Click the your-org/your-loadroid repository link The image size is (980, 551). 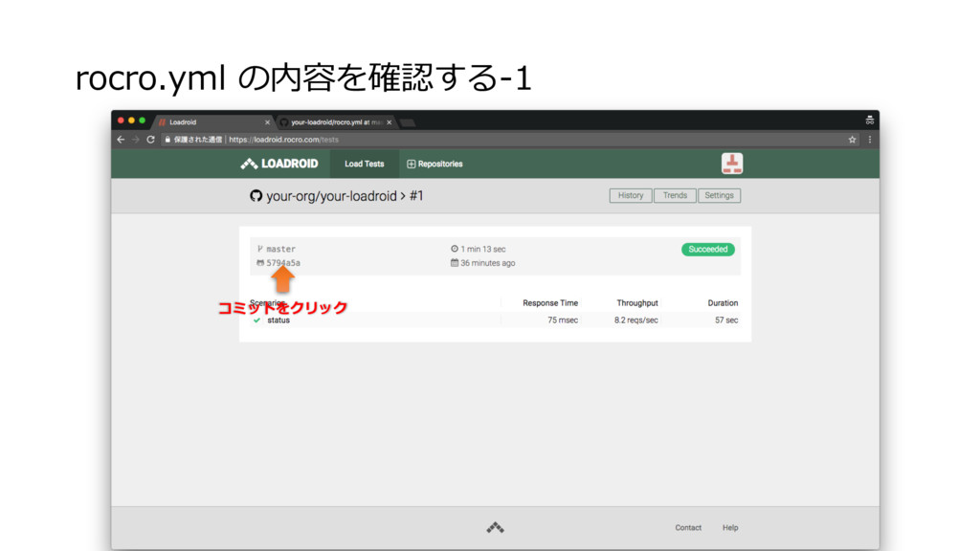[x=331, y=196]
